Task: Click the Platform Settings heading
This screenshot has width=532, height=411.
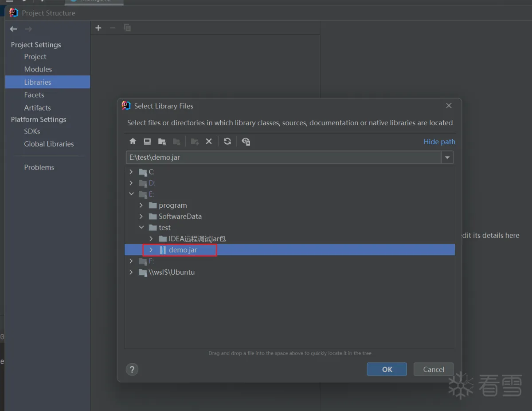Action: point(39,119)
